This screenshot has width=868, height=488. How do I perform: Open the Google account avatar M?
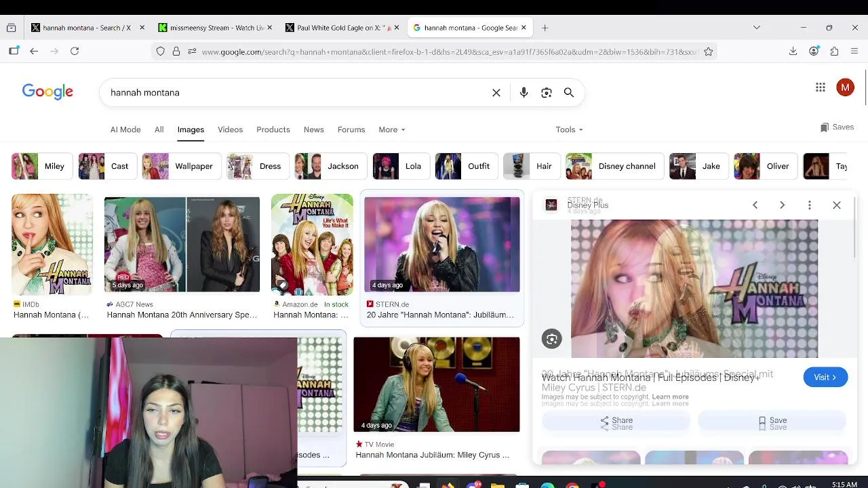(845, 87)
